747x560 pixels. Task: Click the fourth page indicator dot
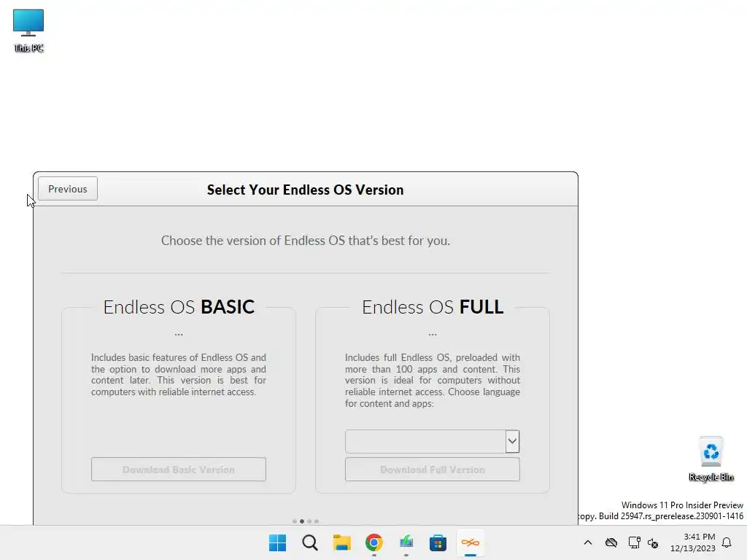coord(317,521)
